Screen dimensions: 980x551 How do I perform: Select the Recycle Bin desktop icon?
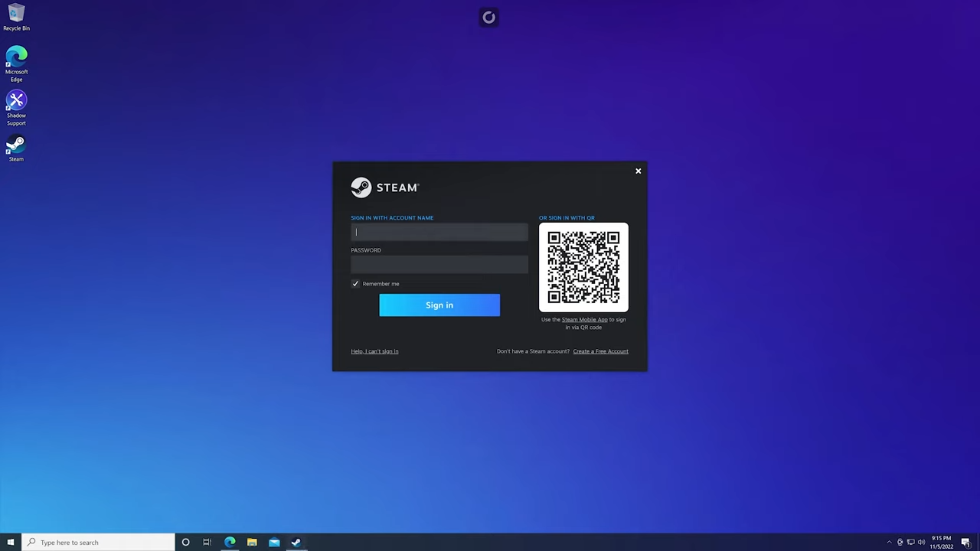pyautogui.click(x=16, y=18)
